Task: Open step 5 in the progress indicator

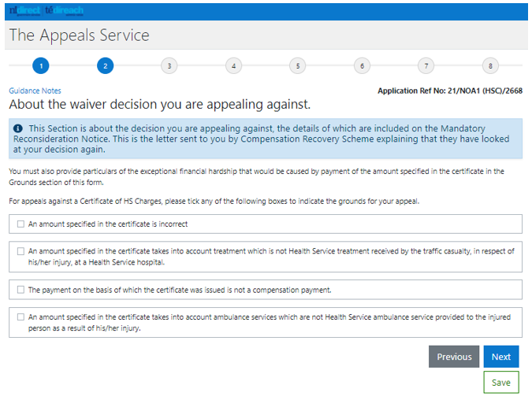Action: [298, 66]
